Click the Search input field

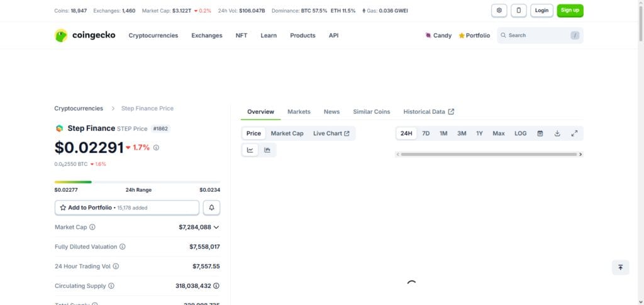point(540,35)
